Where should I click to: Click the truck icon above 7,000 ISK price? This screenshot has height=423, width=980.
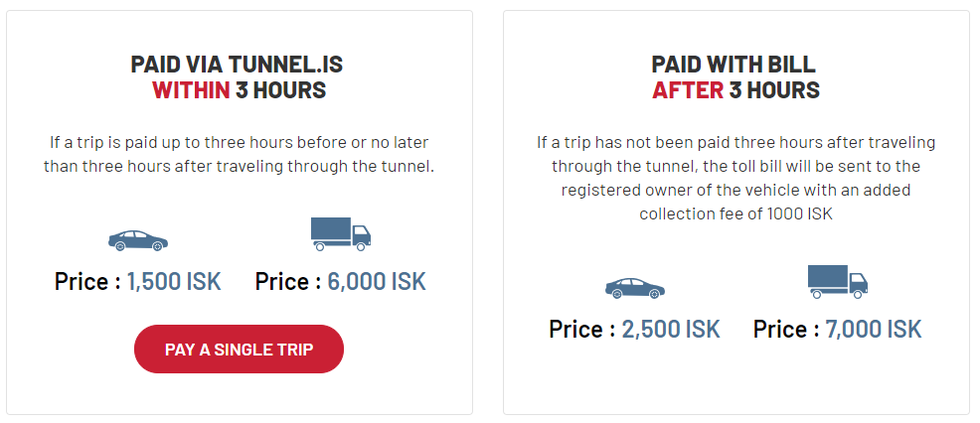point(837,281)
